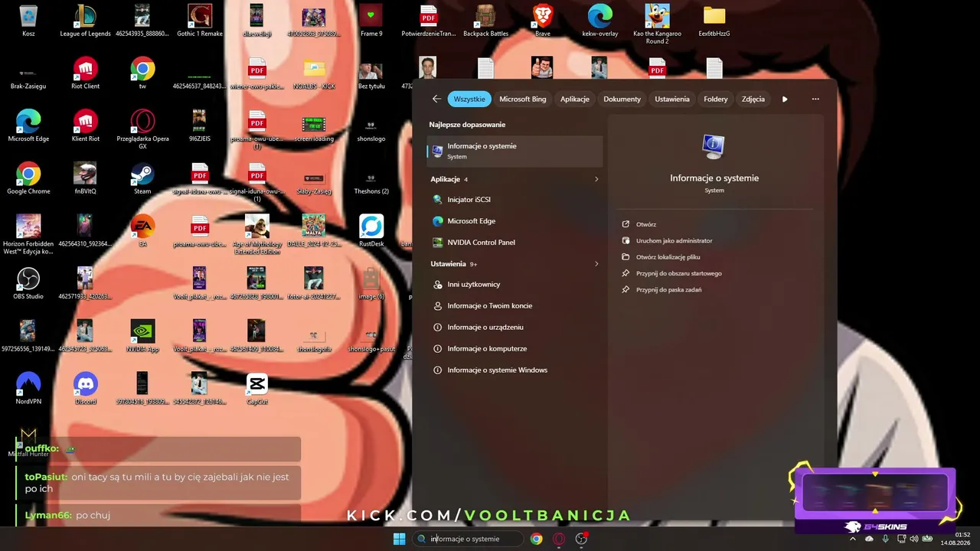
Task: Open the search panel more options menu
Action: pos(815,99)
